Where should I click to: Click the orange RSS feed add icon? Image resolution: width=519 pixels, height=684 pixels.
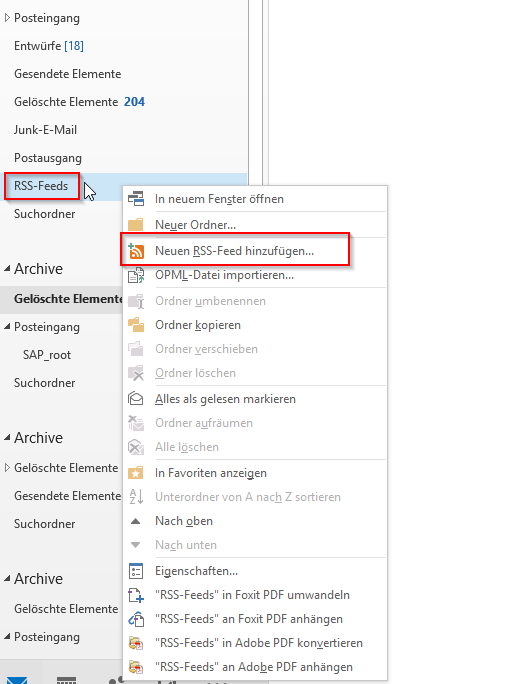pyautogui.click(x=136, y=251)
